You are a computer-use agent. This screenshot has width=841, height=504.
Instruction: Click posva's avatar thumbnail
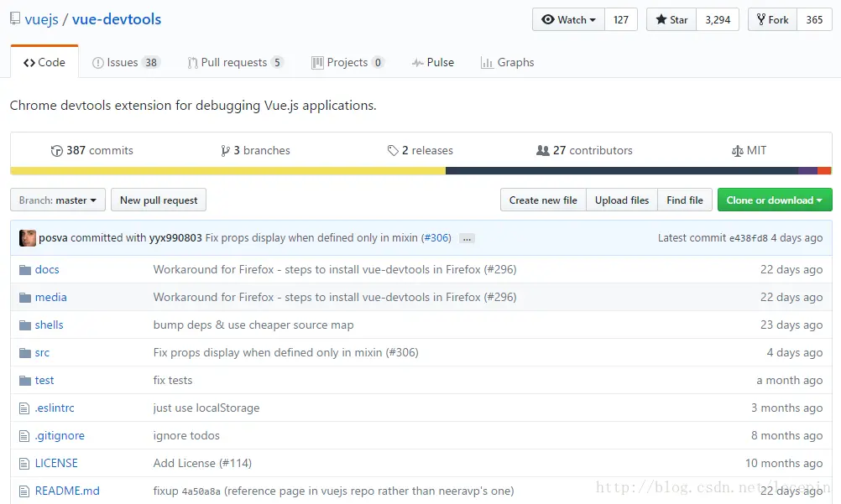[x=28, y=238]
